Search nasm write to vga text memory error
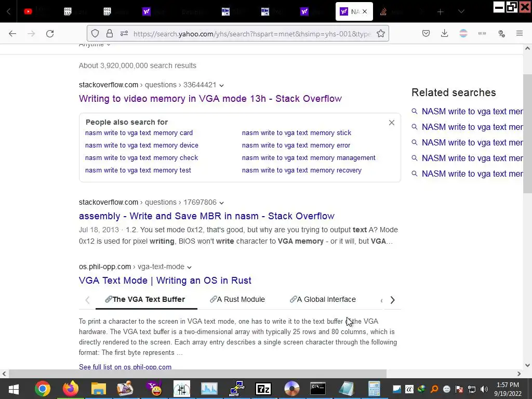The height and width of the screenshot is (399, 532). pyautogui.click(x=296, y=145)
